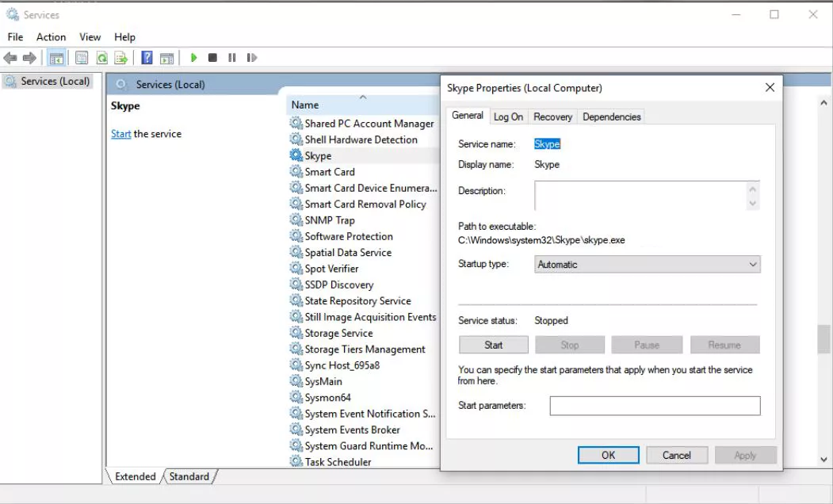This screenshot has height=504, width=833.
Task: Click the Stop Service toolbar icon
Action: 212,58
